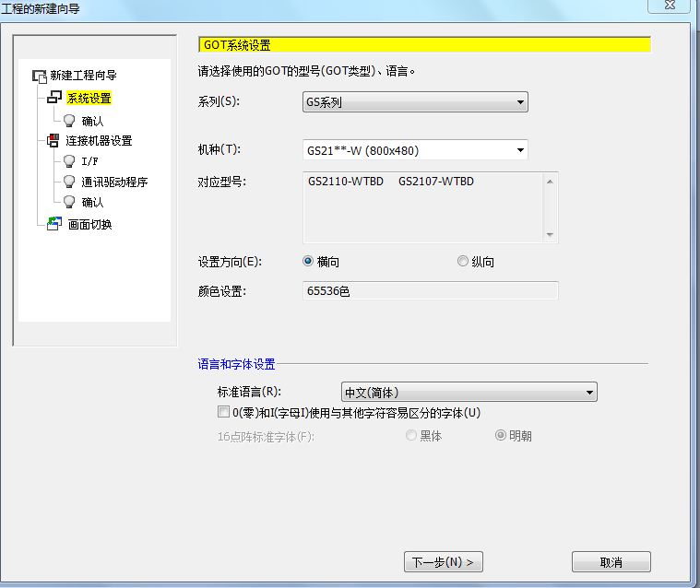This screenshot has width=700, height=588.
Task: Click the 新建工程向导 root icon in tree
Action: [38, 76]
